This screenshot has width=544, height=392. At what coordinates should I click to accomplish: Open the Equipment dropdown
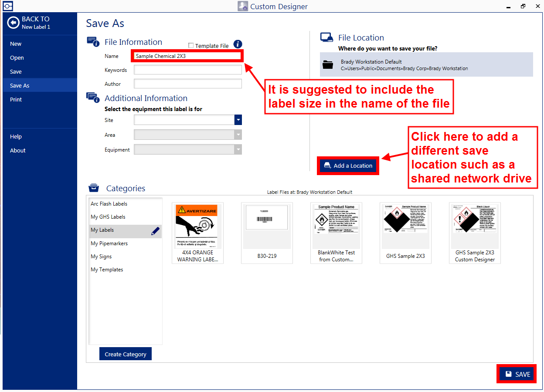pyautogui.click(x=238, y=150)
